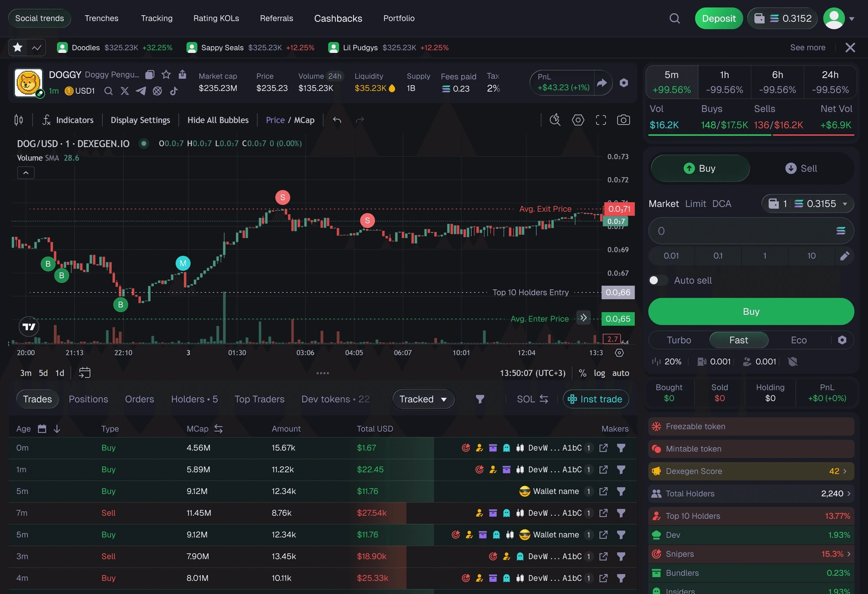Expand Snipers details row
The image size is (868, 594).
point(751,554)
